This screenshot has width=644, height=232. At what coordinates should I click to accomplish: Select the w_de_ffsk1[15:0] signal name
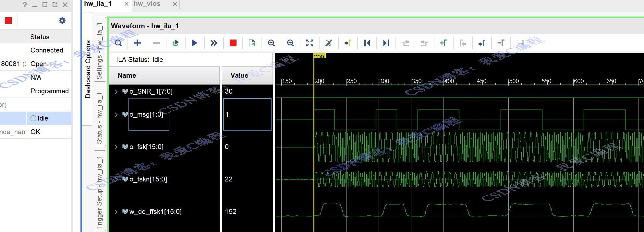[x=155, y=212]
